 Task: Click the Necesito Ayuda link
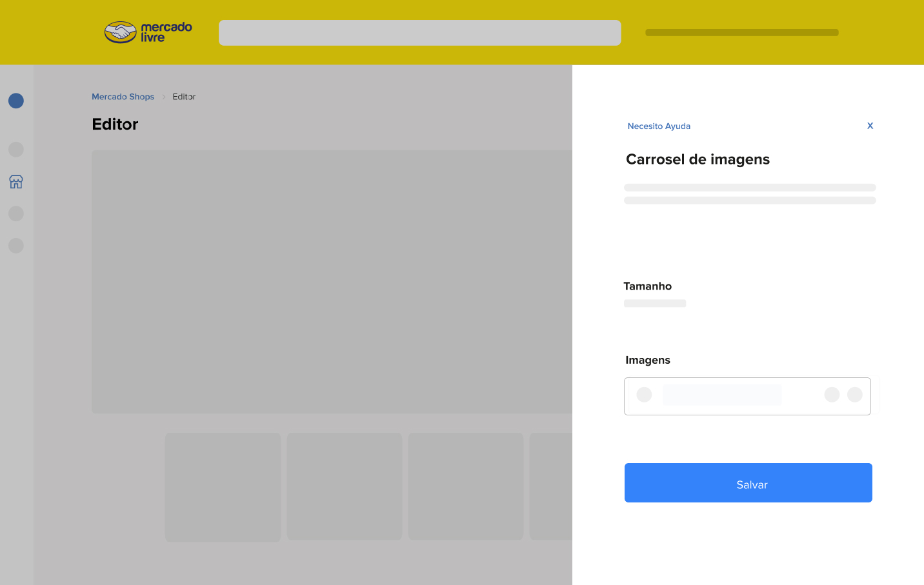(659, 126)
